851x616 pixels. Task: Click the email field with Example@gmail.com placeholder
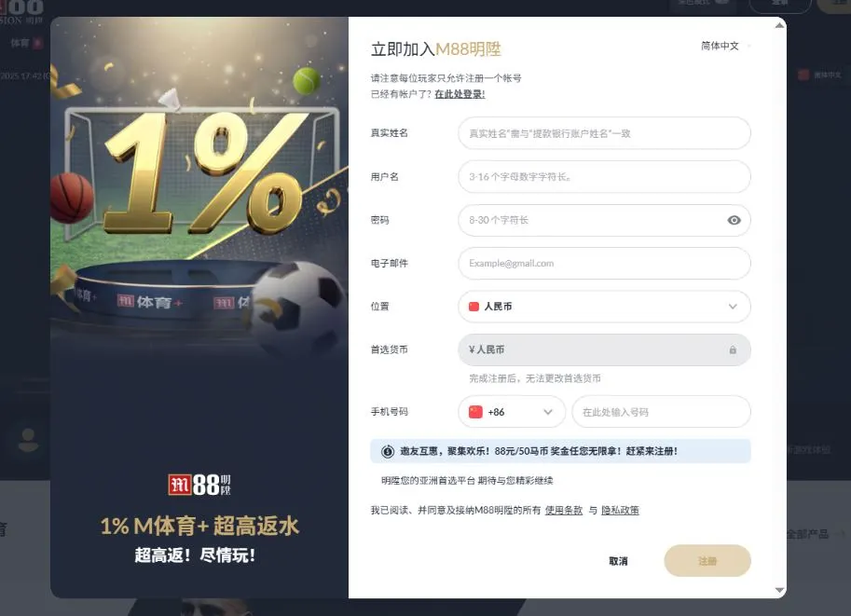point(604,263)
